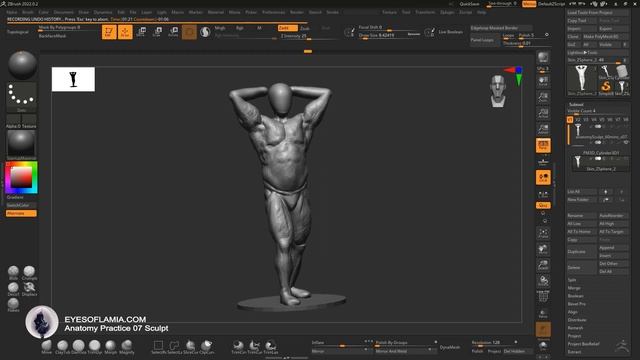Expand the Distribute section
Viewport: 640px width, 360px height.
click(577, 320)
